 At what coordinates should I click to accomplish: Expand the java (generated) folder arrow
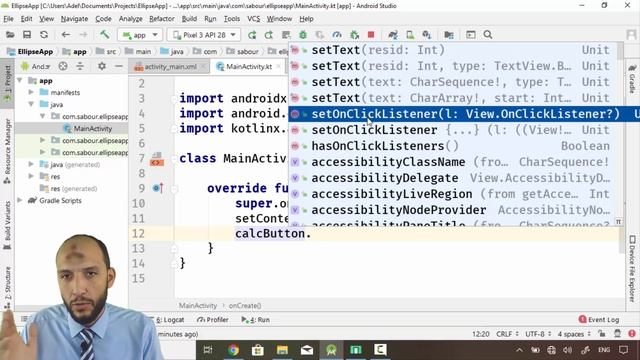(x=31, y=164)
